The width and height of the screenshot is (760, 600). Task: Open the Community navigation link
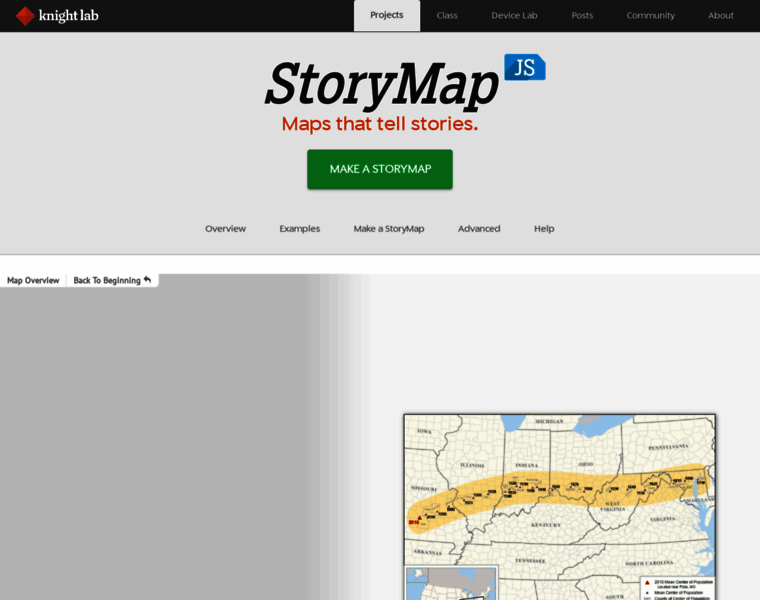click(650, 16)
